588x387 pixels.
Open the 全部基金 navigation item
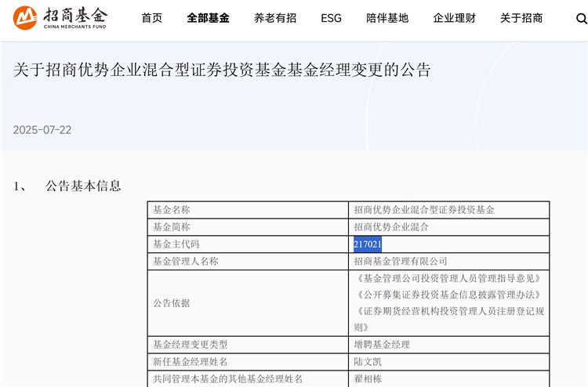pyautogui.click(x=208, y=18)
